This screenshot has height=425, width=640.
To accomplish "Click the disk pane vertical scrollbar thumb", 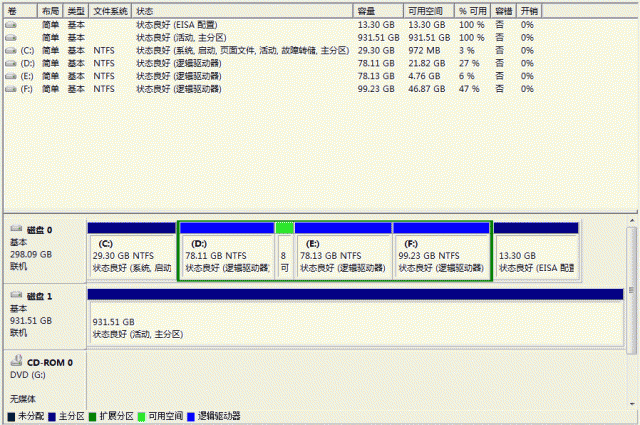I will point(632,290).
